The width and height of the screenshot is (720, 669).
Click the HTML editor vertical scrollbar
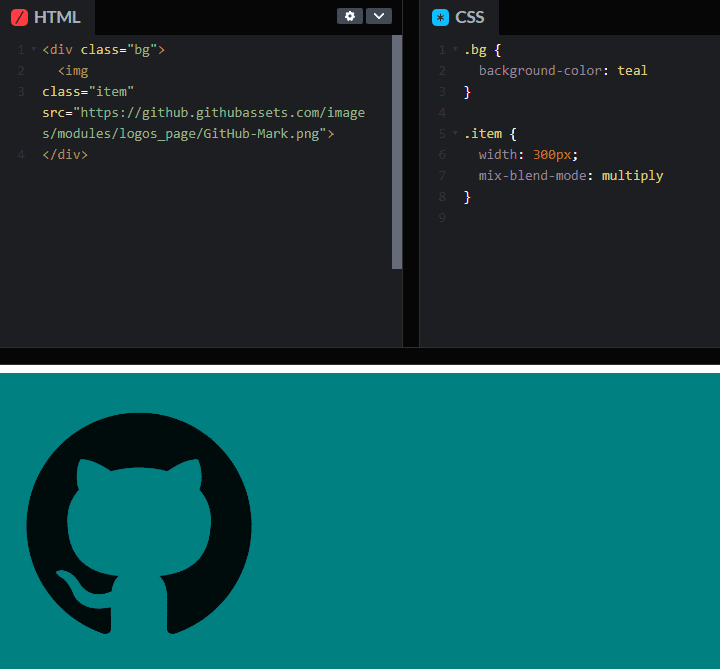pos(397,150)
